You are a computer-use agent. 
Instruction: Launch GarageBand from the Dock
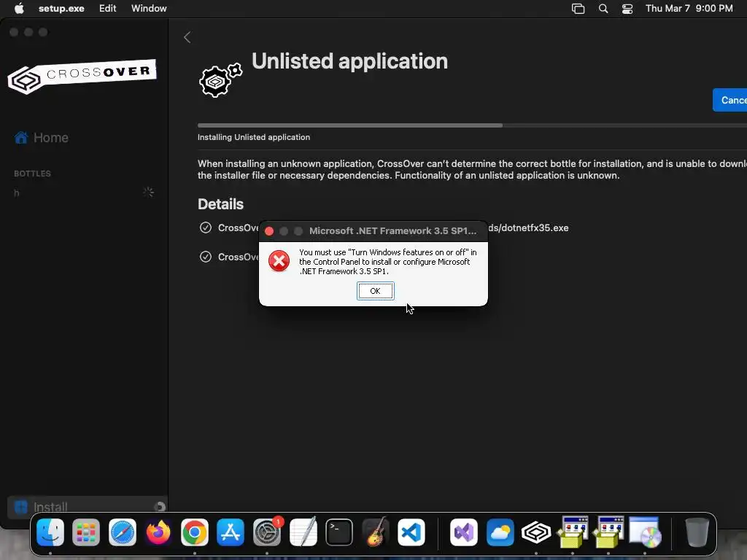[376, 532]
